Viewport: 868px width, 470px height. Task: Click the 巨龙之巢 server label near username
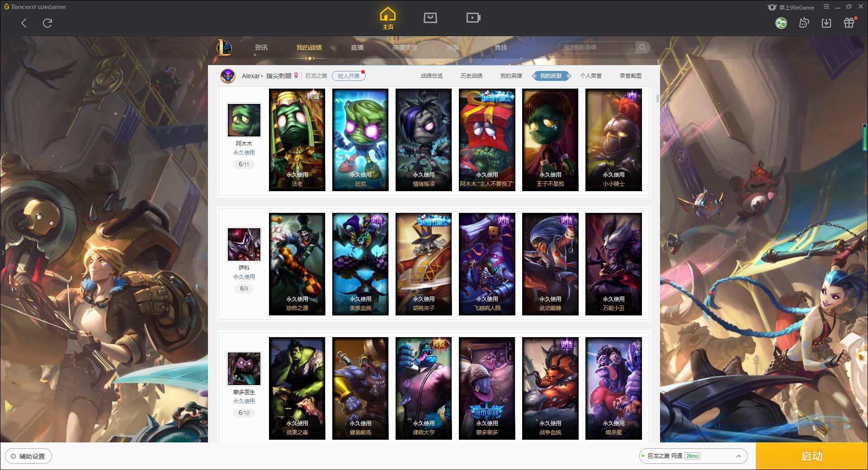click(316, 76)
